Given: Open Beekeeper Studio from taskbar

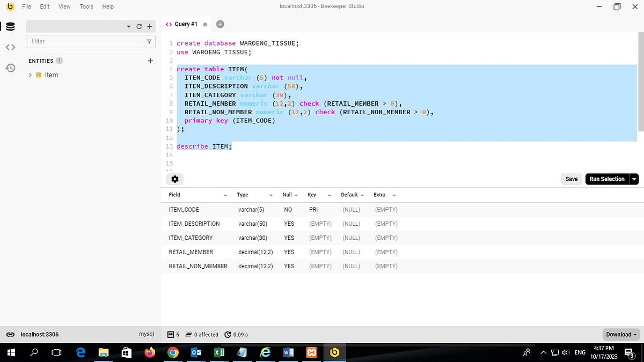Looking at the screenshot, I should pyautogui.click(x=334, y=352).
